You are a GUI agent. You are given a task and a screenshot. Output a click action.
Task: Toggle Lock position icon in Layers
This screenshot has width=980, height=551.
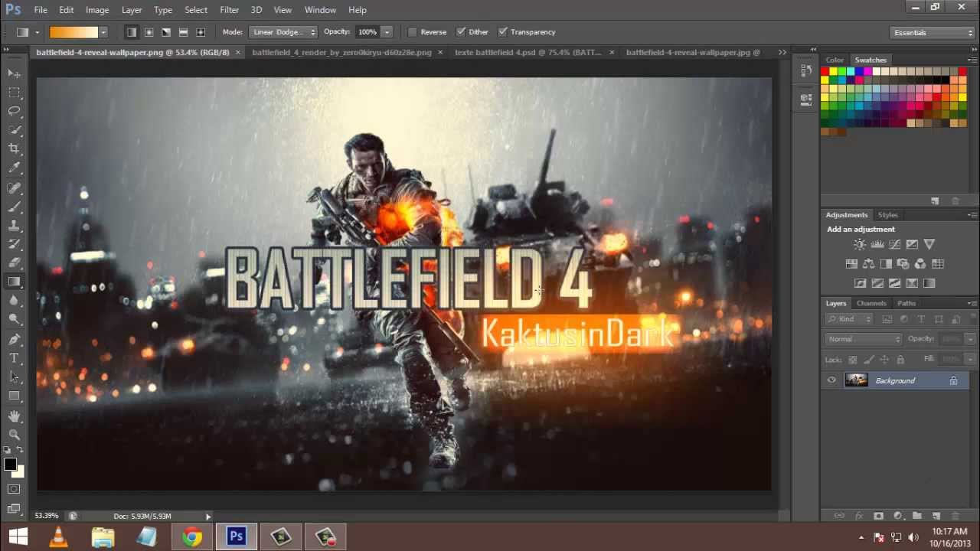[x=884, y=360]
